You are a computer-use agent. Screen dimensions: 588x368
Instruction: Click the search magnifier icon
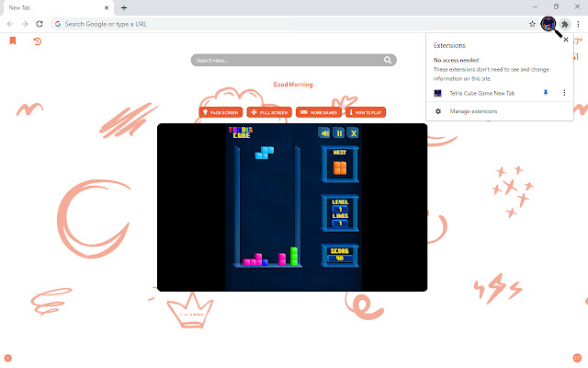[x=388, y=60]
